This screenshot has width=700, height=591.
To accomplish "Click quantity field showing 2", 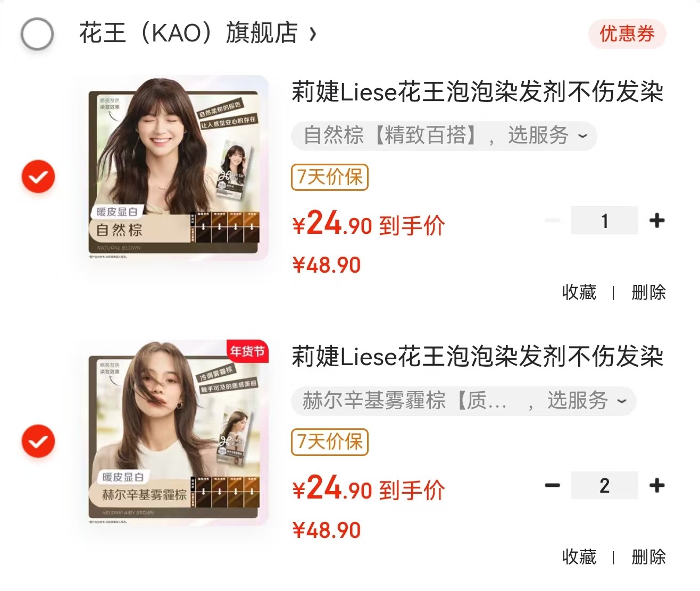I will pos(604,485).
